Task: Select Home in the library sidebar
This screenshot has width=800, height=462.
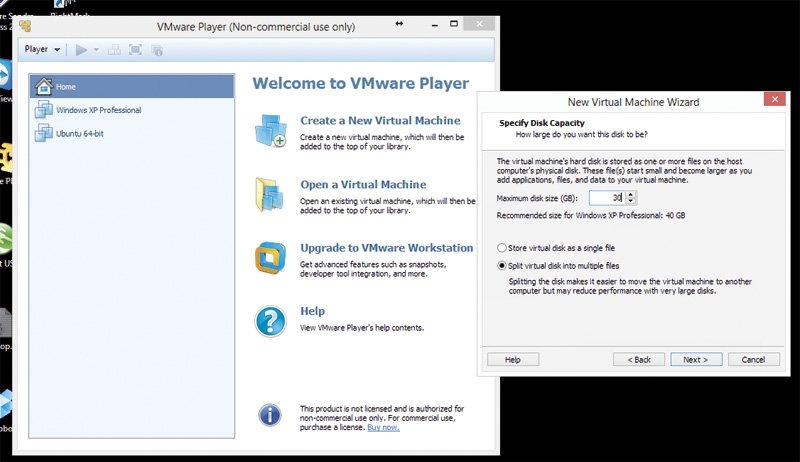Action: 132,87
